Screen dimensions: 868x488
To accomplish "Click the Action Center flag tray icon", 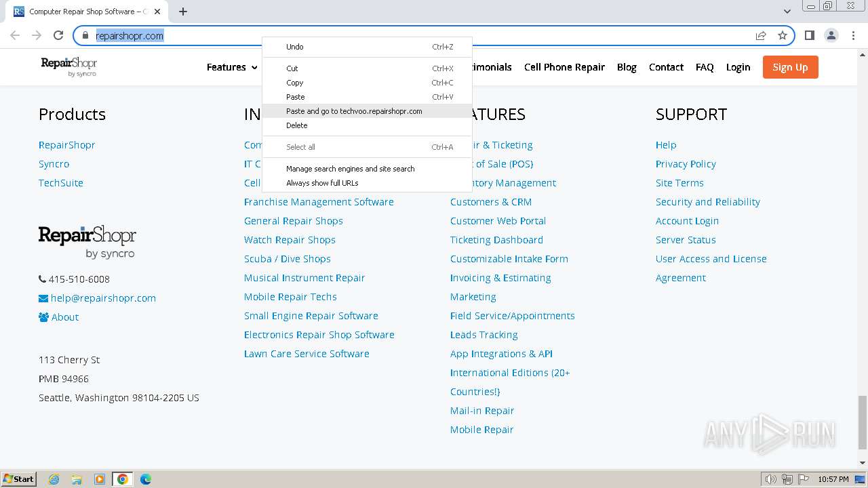I will click(x=803, y=479).
